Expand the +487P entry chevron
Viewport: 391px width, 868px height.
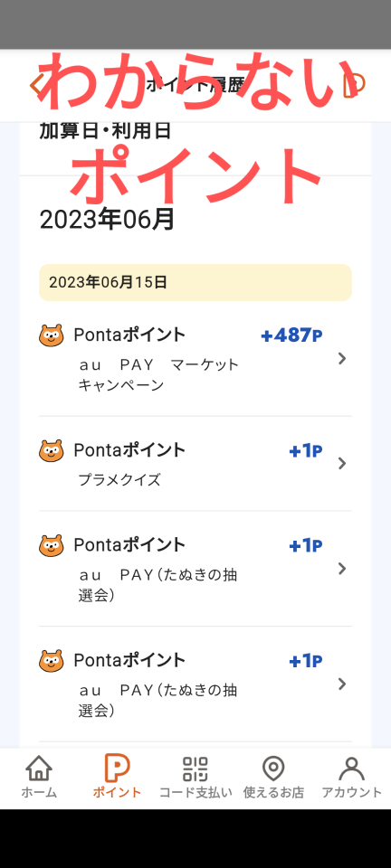point(342,359)
